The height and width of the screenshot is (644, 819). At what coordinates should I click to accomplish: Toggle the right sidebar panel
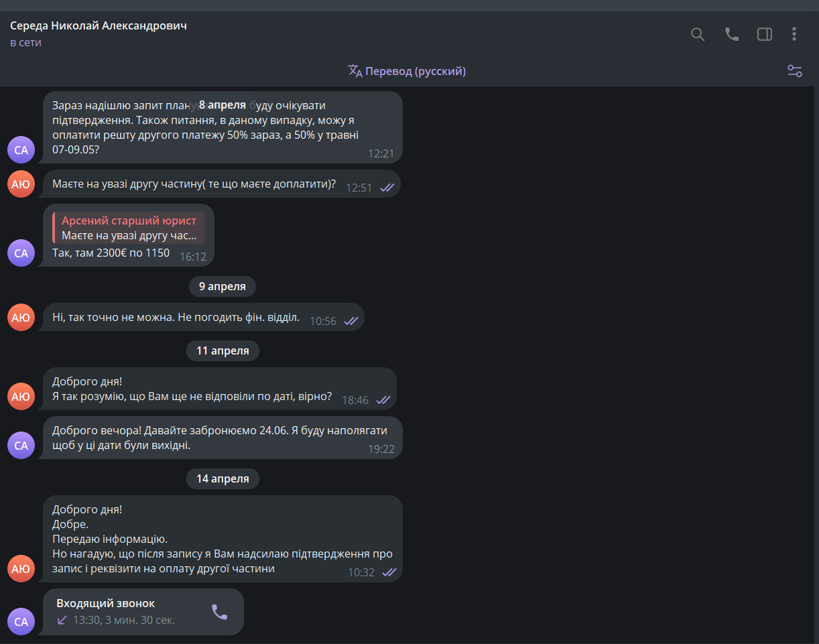click(765, 34)
